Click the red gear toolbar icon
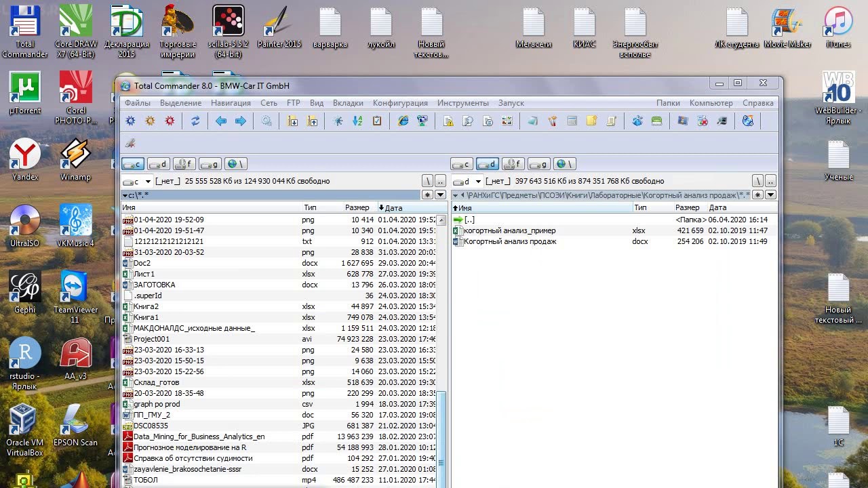 [x=170, y=121]
